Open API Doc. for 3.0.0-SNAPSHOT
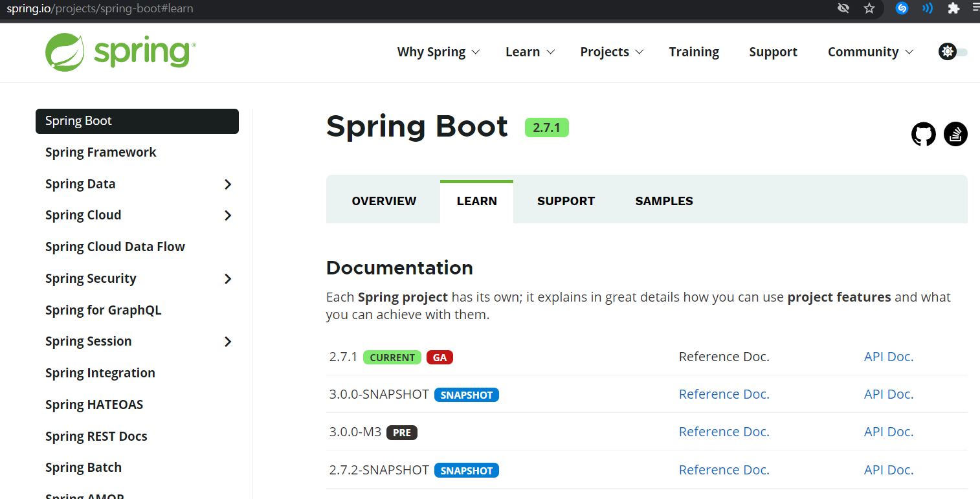 (889, 394)
